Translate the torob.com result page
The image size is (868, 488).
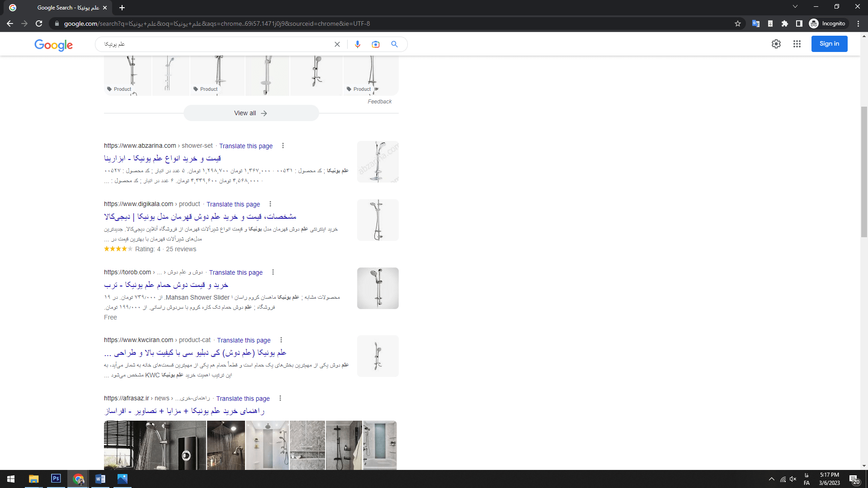point(236,272)
